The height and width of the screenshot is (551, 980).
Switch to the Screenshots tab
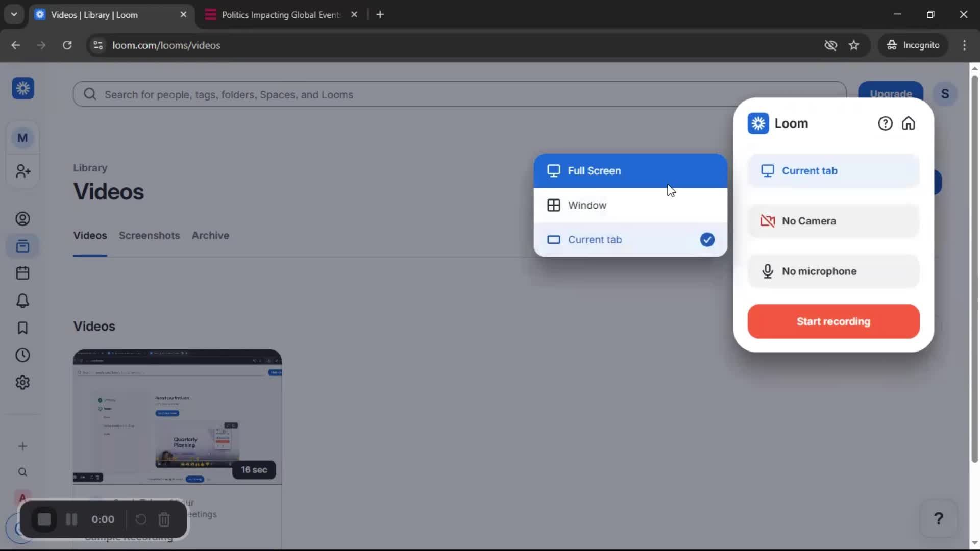pos(149,236)
